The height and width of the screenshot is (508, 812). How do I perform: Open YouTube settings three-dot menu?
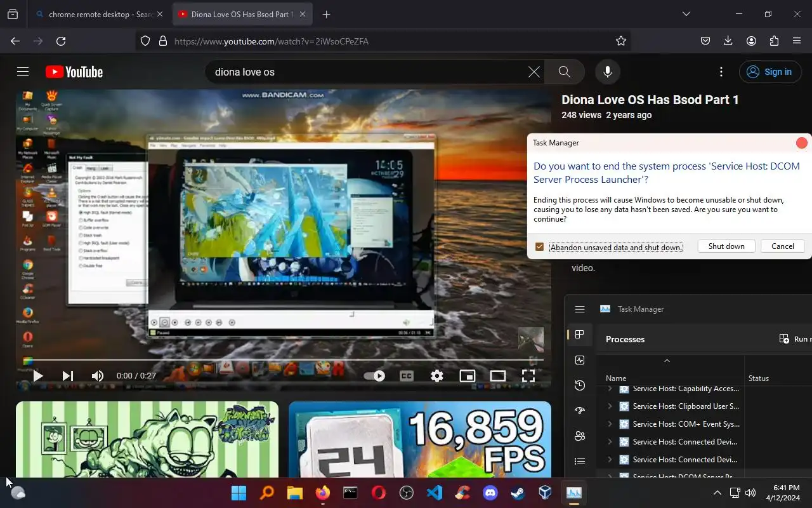[721, 72]
